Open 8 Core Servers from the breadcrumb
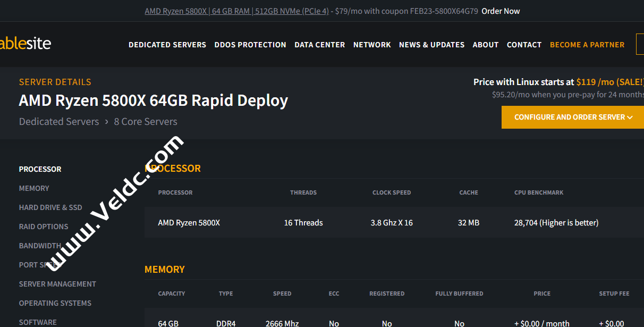This screenshot has width=644, height=327. tap(145, 121)
